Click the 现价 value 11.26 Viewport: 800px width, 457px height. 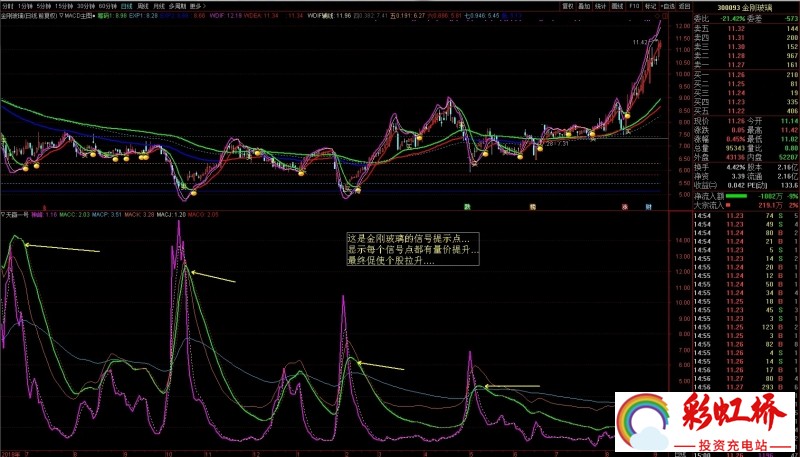[x=735, y=121]
